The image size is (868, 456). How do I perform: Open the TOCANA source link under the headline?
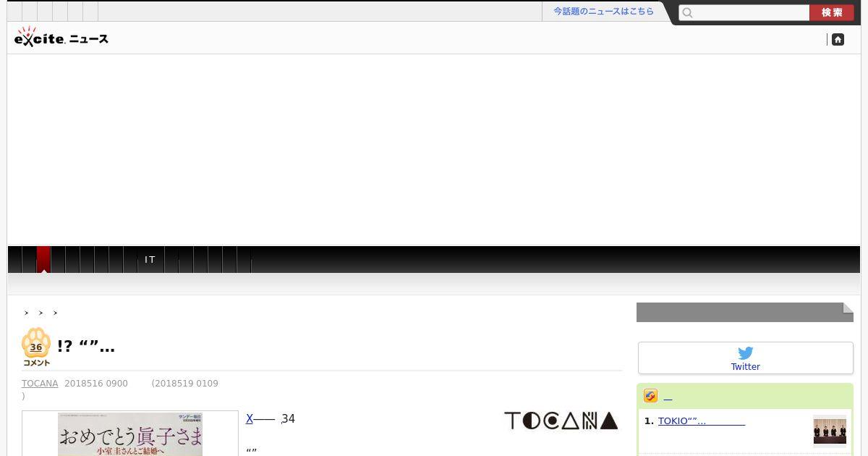coord(40,384)
